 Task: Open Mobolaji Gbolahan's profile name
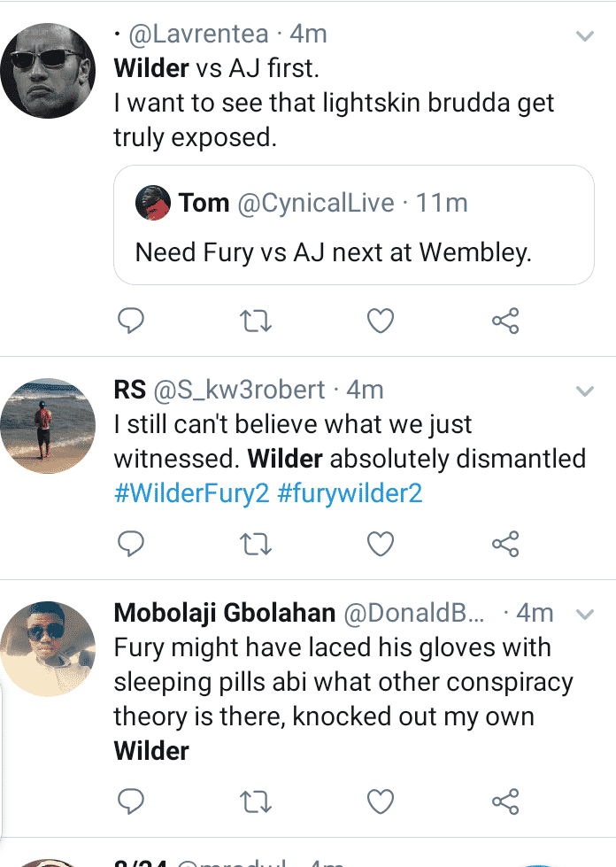coord(224,613)
